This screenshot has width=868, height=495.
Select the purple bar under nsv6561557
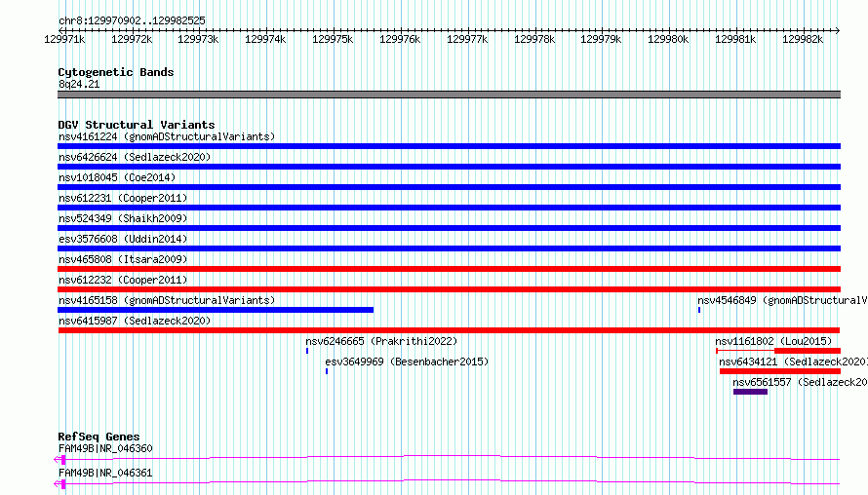tap(751, 392)
